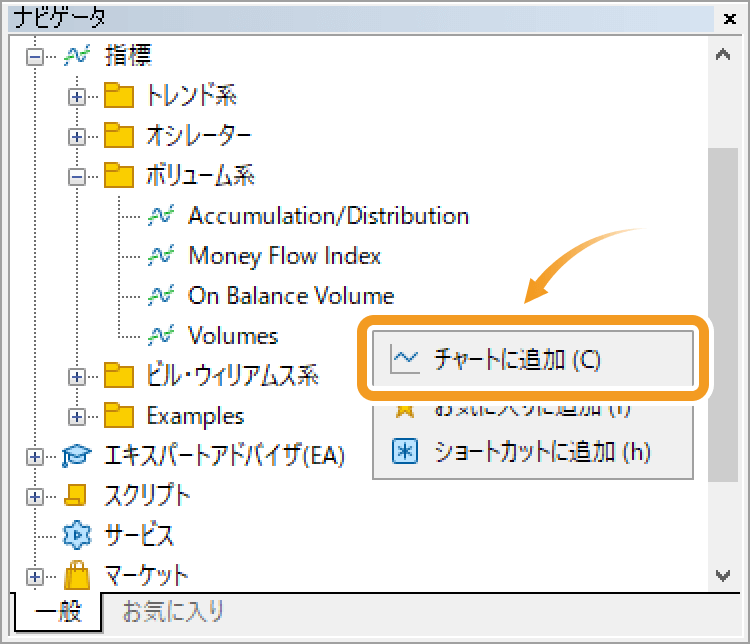
Task: Choose チャートに追加 (C) from context menu
Action: click(x=532, y=358)
